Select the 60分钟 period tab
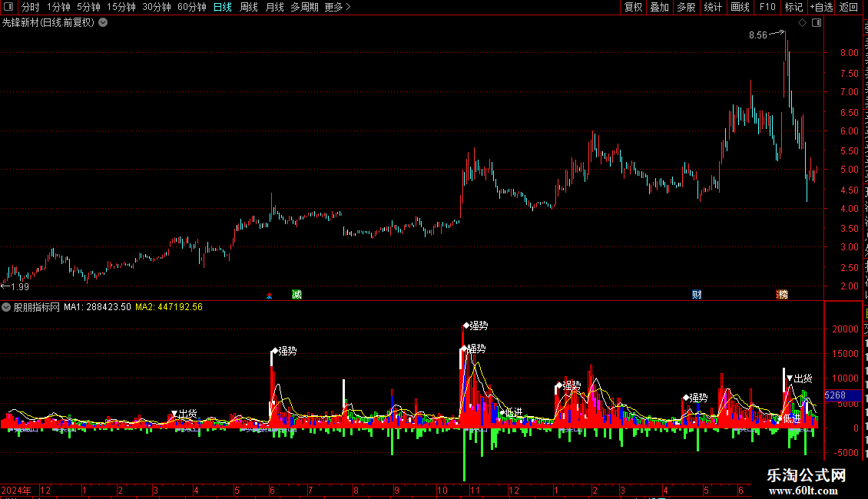 (192, 7)
